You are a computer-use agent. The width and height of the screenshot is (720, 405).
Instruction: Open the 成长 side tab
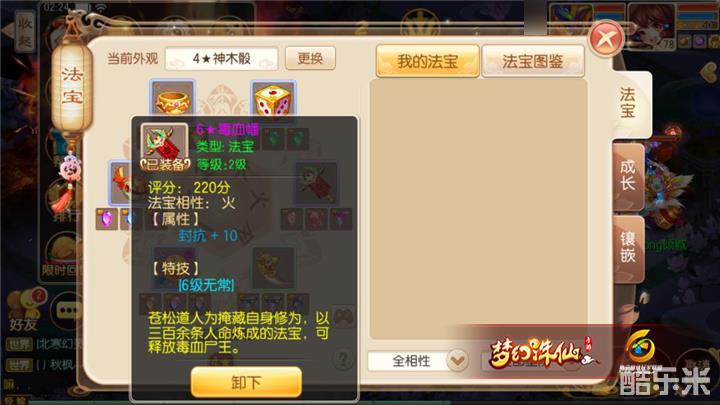pyautogui.click(x=628, y=176)
